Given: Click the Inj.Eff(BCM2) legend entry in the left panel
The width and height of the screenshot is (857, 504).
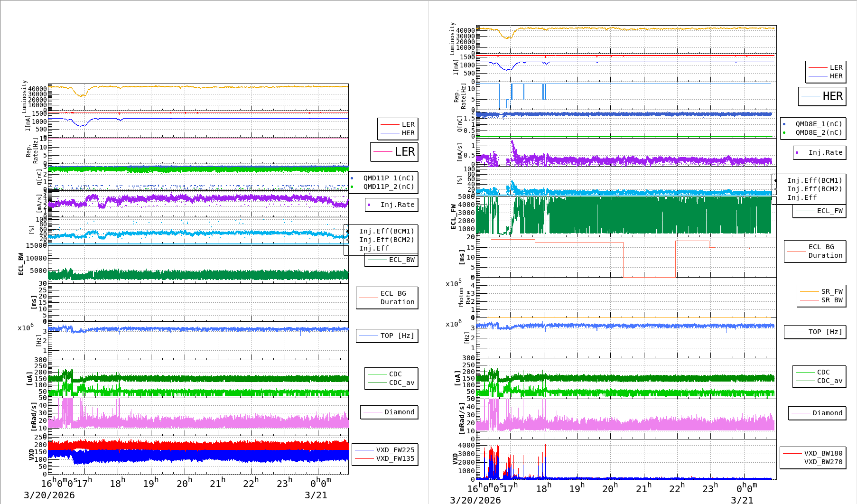Looking at the screenshot, I should [x=386, y=240].
